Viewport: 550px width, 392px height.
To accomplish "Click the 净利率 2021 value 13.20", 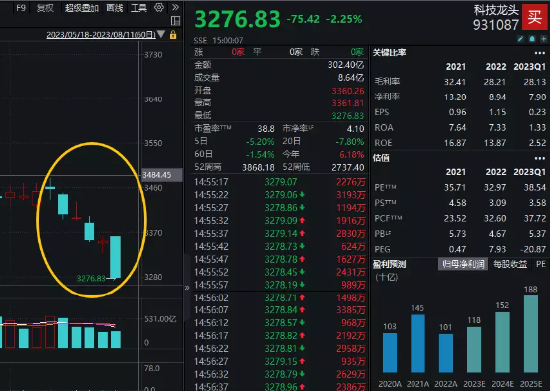I will coord(455,97).
